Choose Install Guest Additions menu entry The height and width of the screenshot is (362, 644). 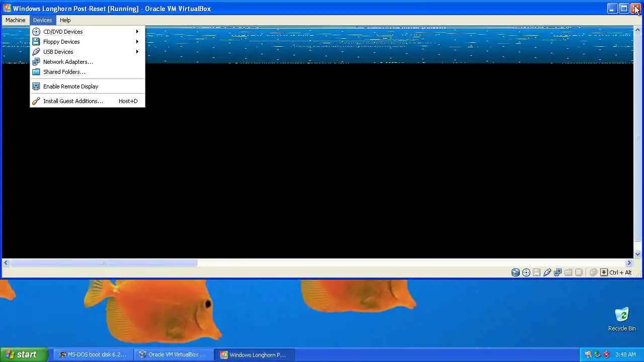[x=87, y=101]
